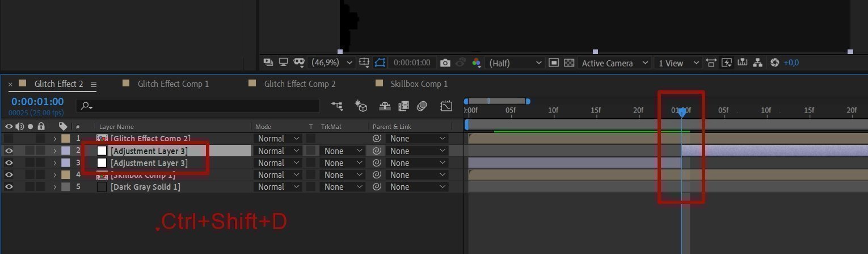Image resolution: width=868 pixels, height=254 pixels.
Task: Open Show Channel color management icon
Action: [476, 63]
